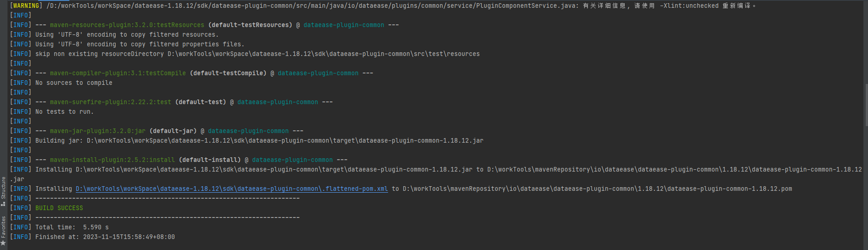Screen dimensions: 868x250
Task: Click the wrapped '.jar' continuation line
Action: 17,179
